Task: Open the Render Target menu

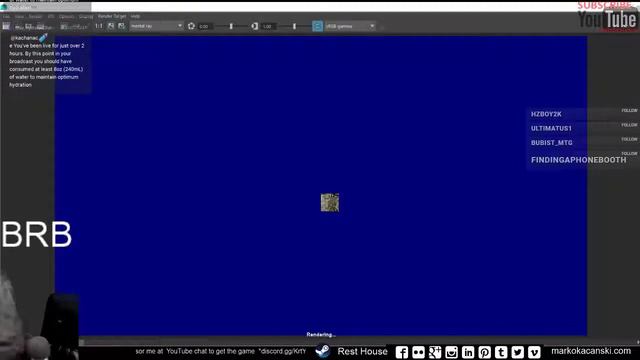Action: [x=112, y=16]
